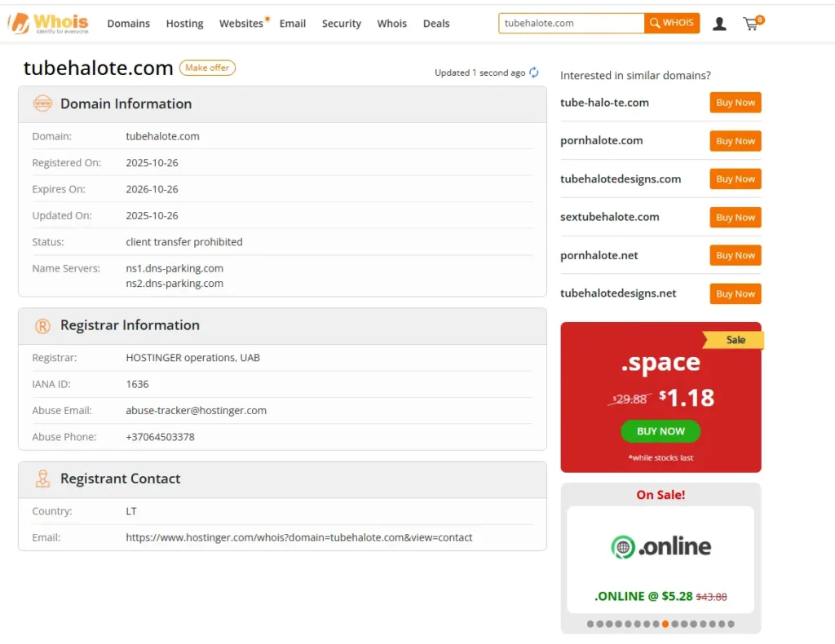Click the IANA ID value 1636
Screen dimensions: 835x644
tap(137, 384)
